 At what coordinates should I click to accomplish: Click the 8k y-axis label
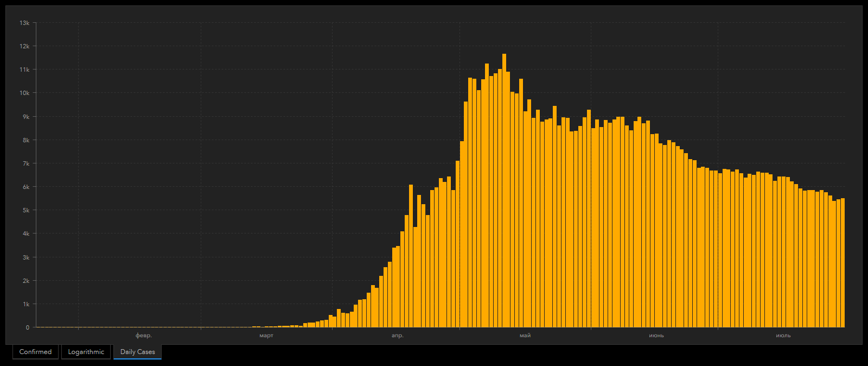[26, 140]
